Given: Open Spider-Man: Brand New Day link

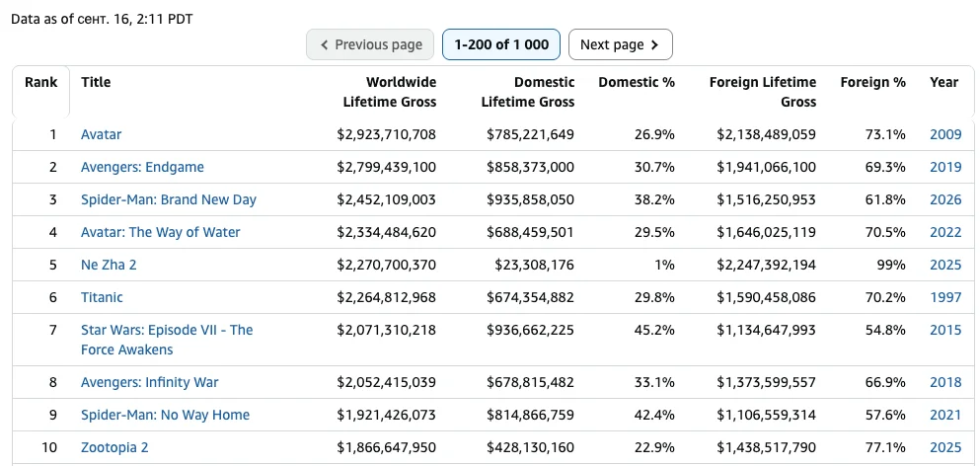Looking at the screenshot, I should click(169, 199).
